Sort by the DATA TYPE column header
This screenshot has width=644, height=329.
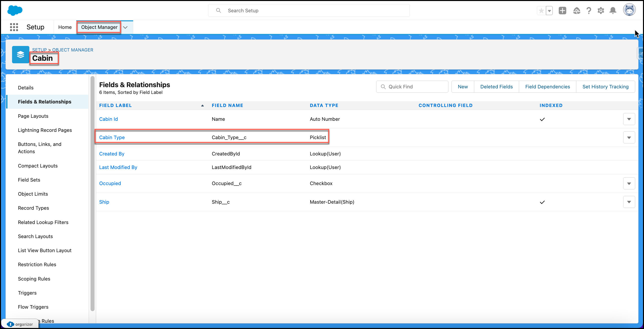(324, 105)
